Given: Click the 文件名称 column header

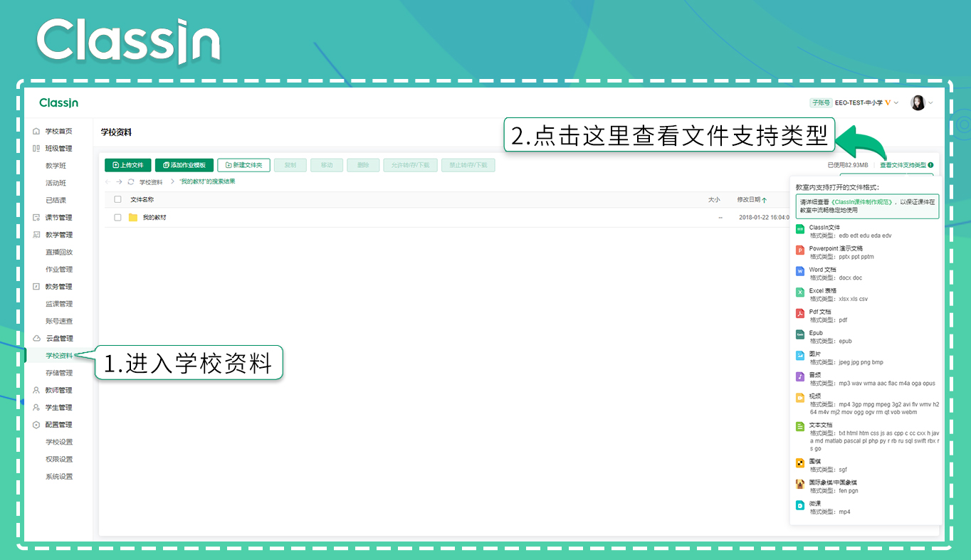Looking at the screenshot, I should pos(142,200).
